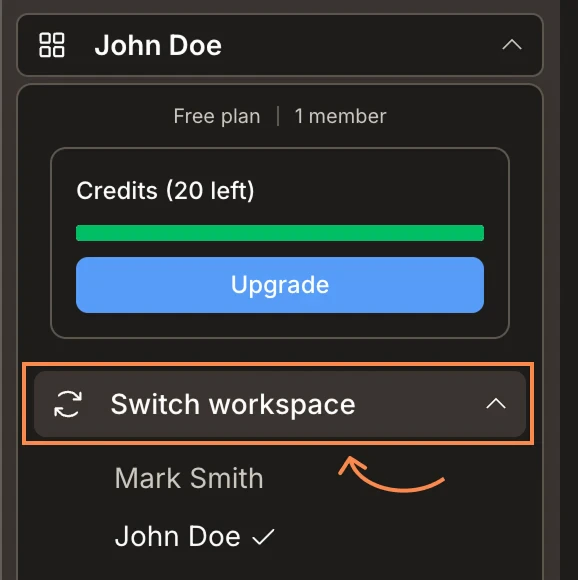
Task: Click the workspace grid icon beside John Doe
Action: tap(52, 45)
